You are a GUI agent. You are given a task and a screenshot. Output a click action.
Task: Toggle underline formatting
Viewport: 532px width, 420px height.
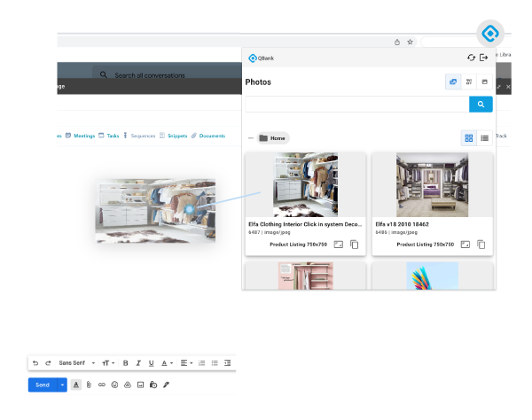point(152,363)
